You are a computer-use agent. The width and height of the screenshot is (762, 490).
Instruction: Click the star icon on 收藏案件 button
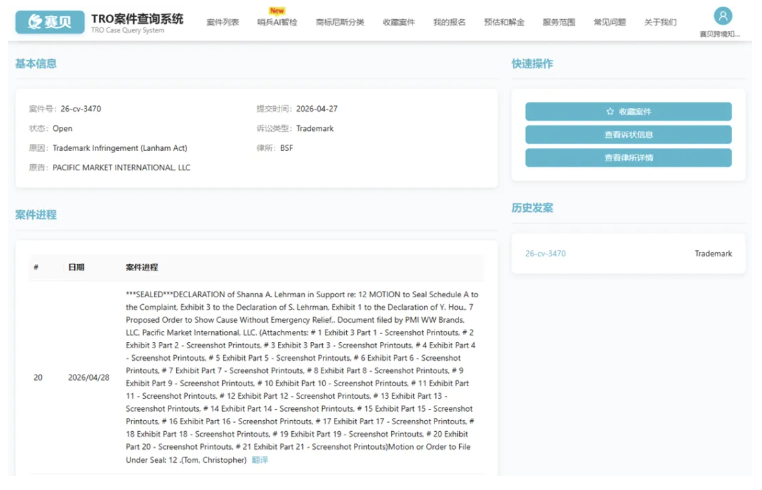[610, 112]
